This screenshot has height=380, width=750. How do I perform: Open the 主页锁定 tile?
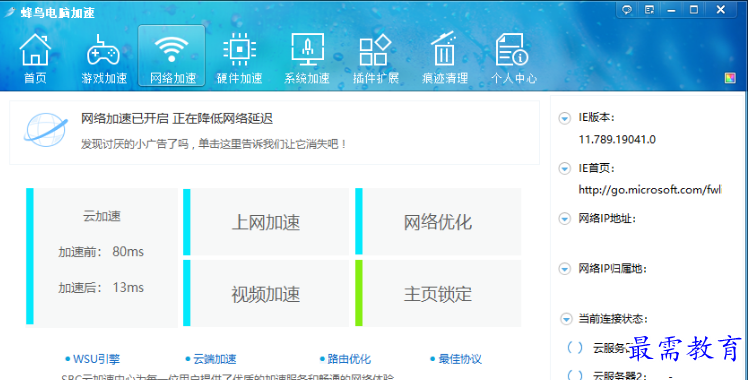(x=438, y=293)
